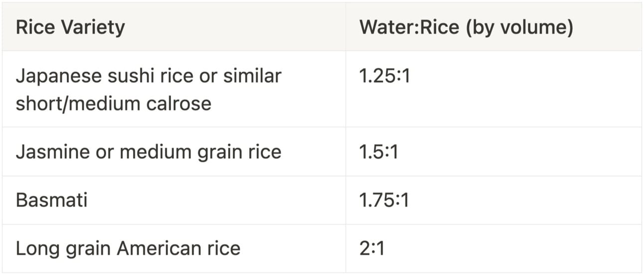The image size is (644, 274).
Task: Click the word "Water:Rice" in the header
Action: coord(409,27)
